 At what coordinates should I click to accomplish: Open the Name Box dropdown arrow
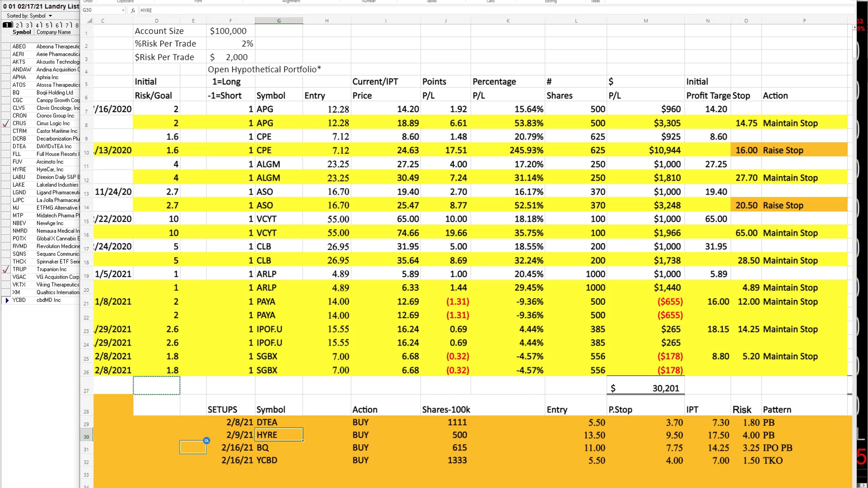[x=123, y=10]
